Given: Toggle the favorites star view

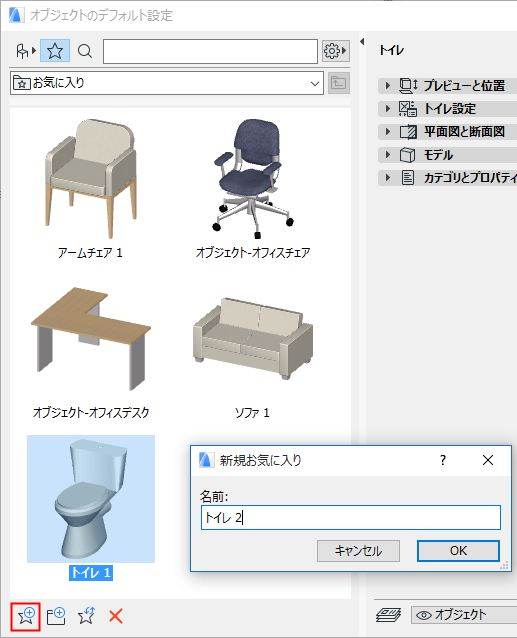Looking at the screenshot, I should [x=55, y=51].
